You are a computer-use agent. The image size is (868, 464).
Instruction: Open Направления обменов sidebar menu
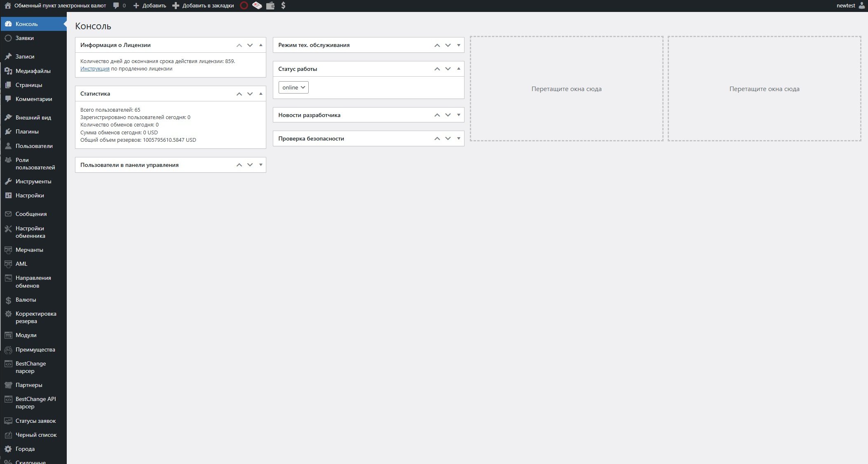[33, 281]
